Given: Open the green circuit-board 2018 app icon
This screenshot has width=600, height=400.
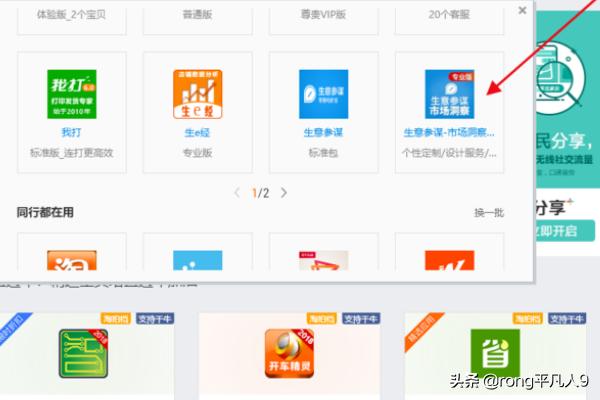Looking at the screenshot, I should point(83,354).
